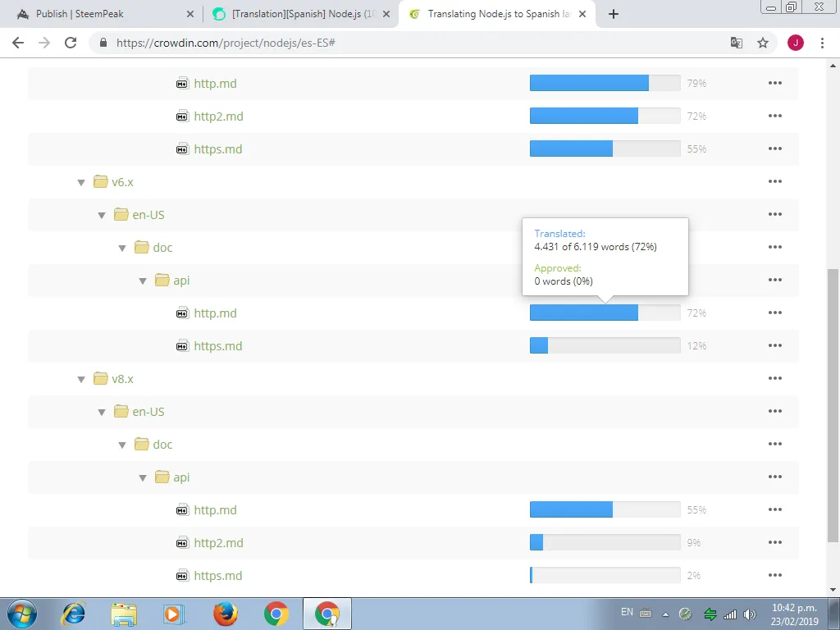Image resolution: width=840 pixels, height=630 pixels.
Task: Click the 12% progress bar of v6.x https.md
Action: (x=605, y=345)
